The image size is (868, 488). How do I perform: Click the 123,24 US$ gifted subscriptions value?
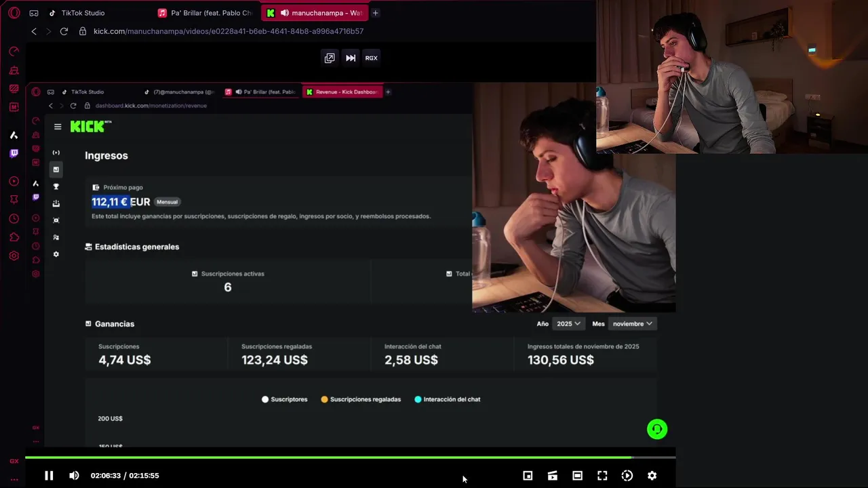pyautogui.click(x=275, y=360)
